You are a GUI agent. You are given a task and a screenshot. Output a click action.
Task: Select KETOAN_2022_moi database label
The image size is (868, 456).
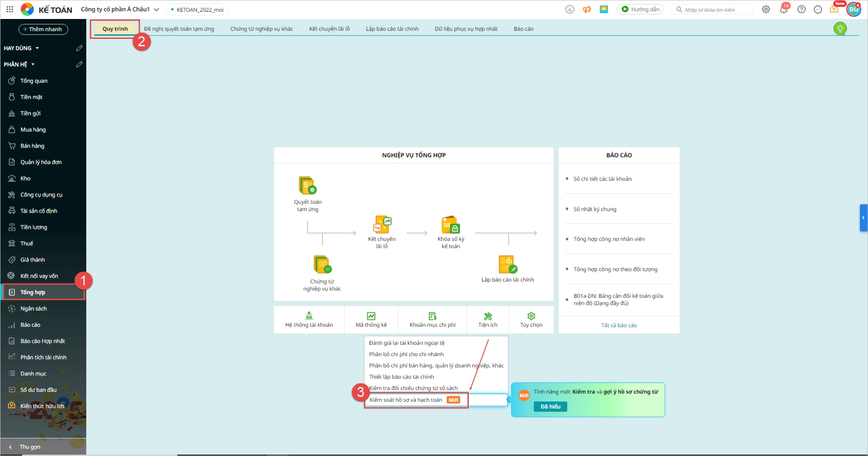click(197, 9)
